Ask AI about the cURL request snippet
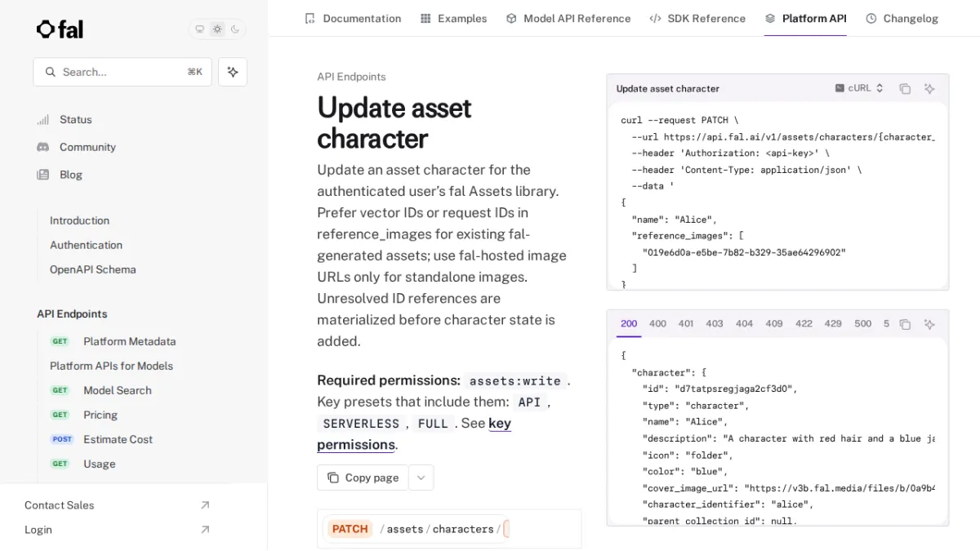This screenshot has width=980, height=551. point(929,88)
